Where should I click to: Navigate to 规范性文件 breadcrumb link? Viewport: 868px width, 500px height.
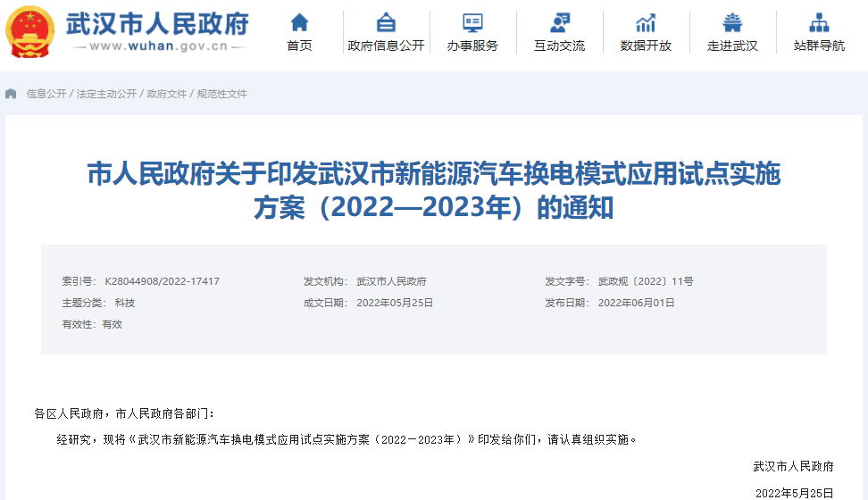[221, 94]
